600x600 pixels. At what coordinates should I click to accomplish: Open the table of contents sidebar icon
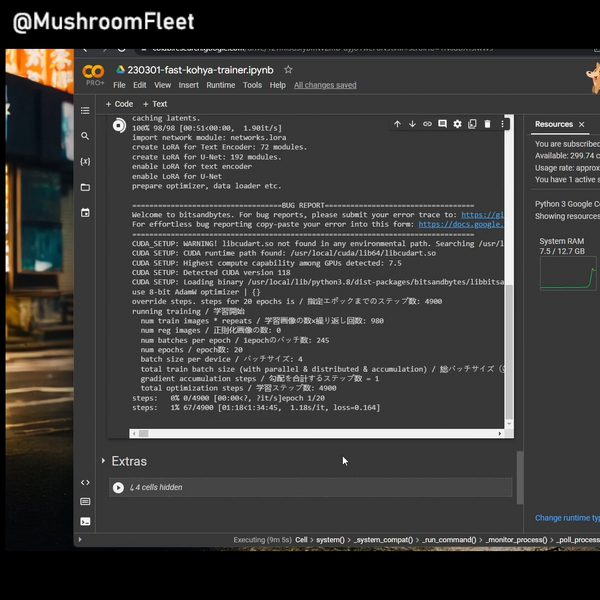pyautogui.click(x=85, y=111)
